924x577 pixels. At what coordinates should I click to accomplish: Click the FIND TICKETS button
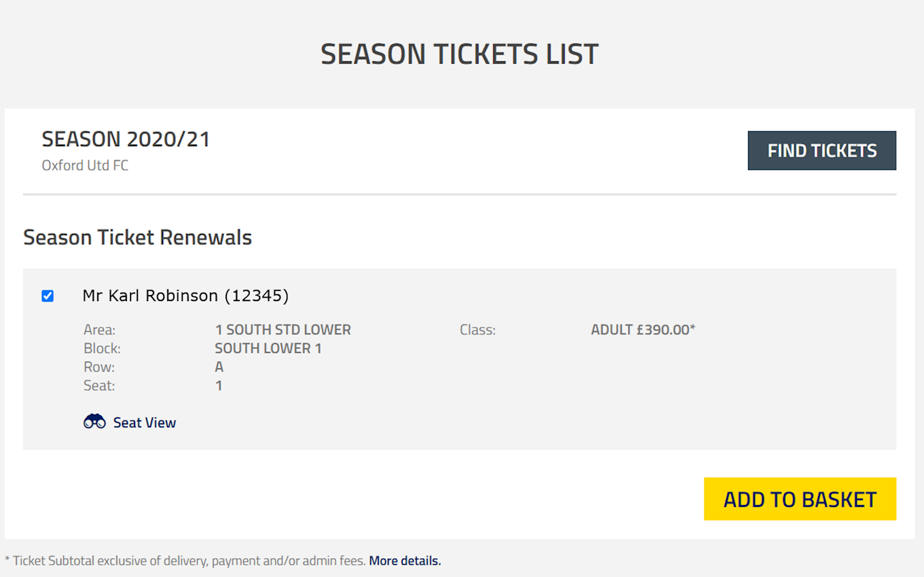pyautogui.click(x=822, y=150)
